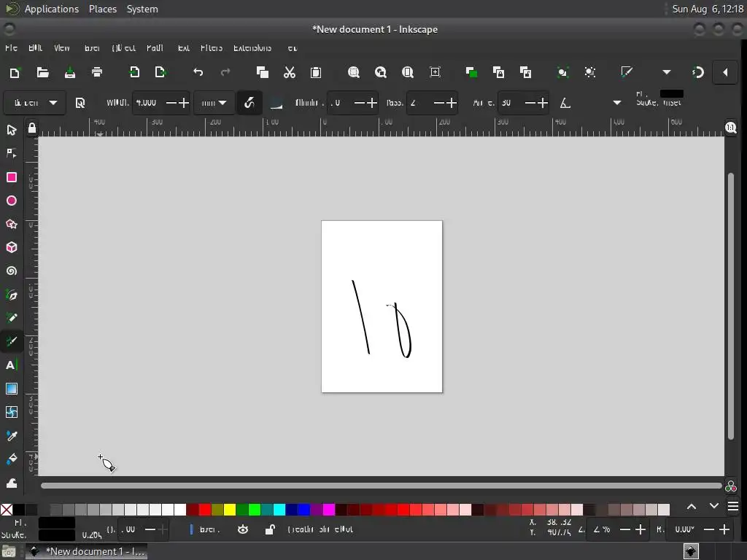The height and width of the screenshot is (560, 747).
Task: Open the calligraphy preset dropdown
Action: 34,103
